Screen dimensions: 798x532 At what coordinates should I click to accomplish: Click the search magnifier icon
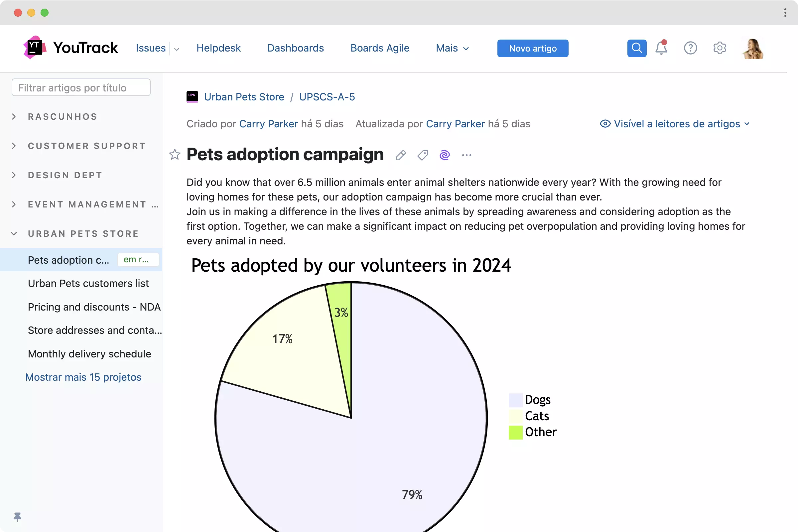(x=636, y=48)
